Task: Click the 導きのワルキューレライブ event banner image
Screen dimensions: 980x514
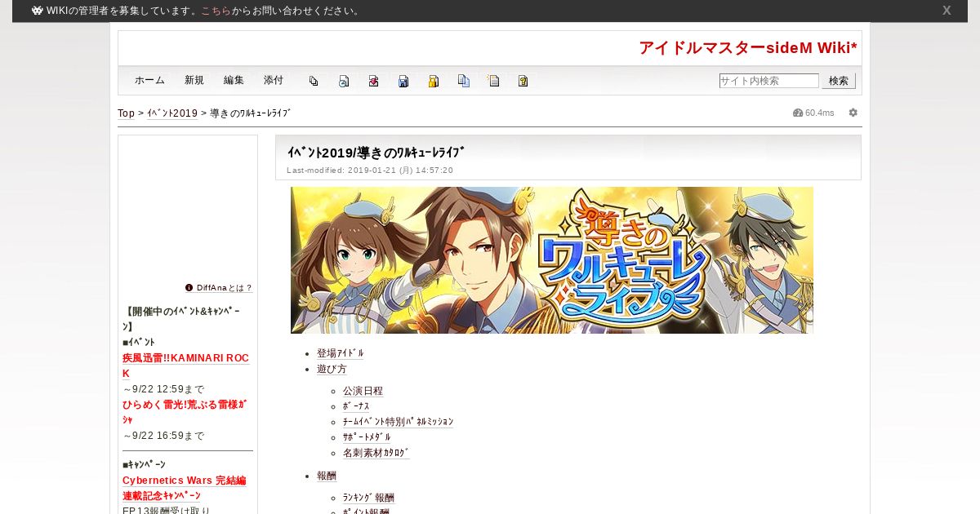Action: [x=552, y=260]
